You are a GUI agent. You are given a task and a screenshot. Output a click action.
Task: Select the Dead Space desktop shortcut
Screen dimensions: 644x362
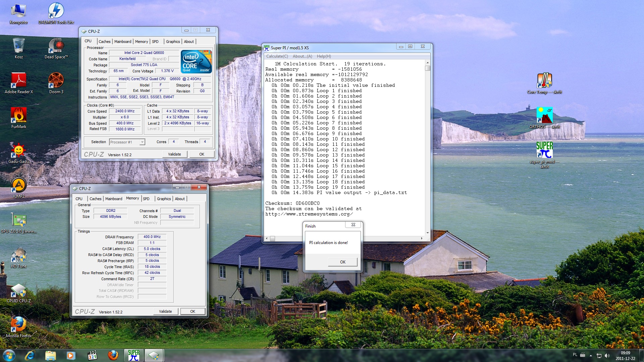point(56,48)
